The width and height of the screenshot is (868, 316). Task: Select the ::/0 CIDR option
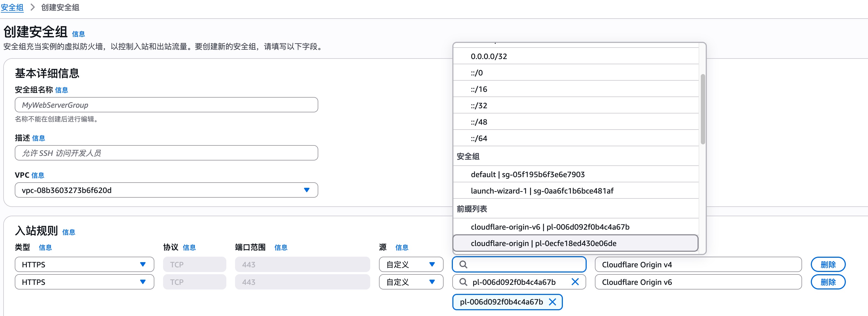[476, 73]
